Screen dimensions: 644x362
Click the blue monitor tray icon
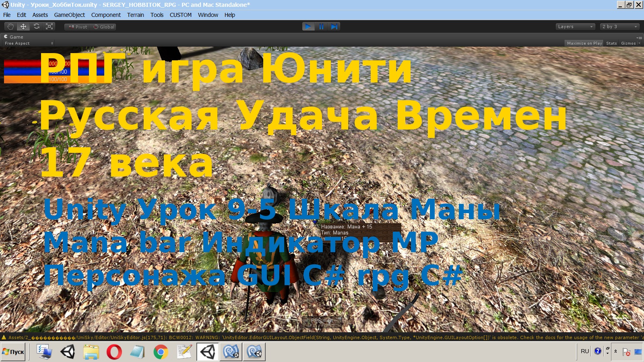638,352
